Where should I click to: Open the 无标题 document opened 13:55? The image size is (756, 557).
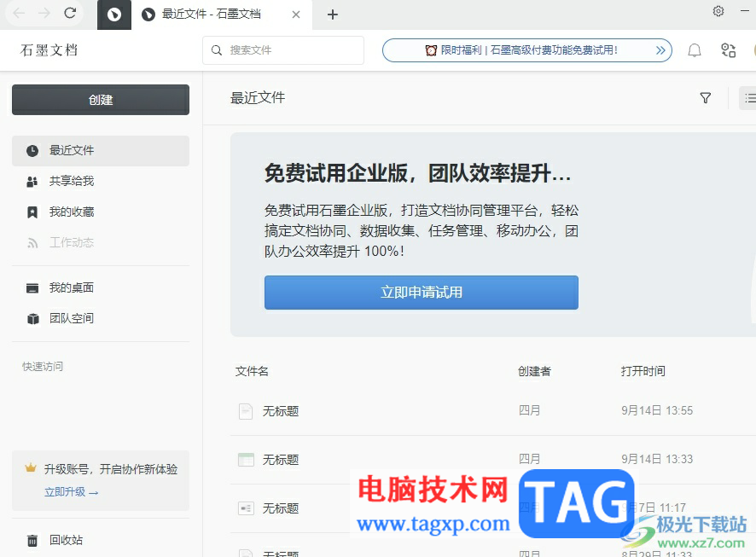click(x=281, y=411)
